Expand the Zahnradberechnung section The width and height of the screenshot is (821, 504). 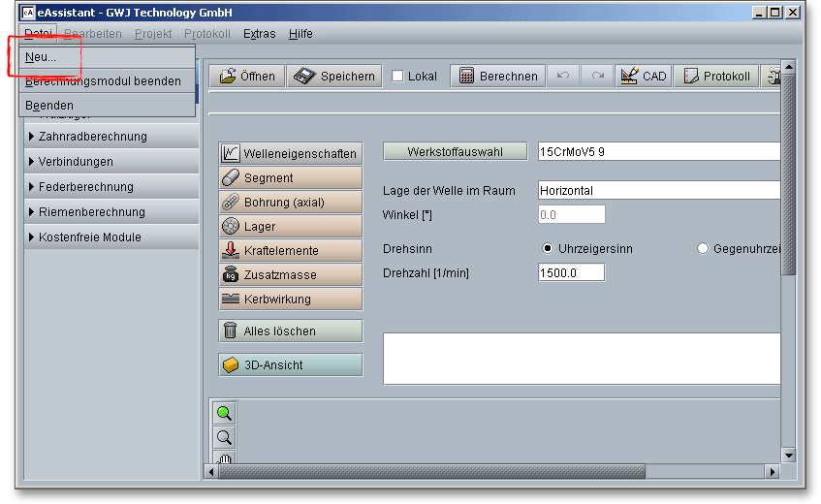pyautogui.click(x=92, y=137)
